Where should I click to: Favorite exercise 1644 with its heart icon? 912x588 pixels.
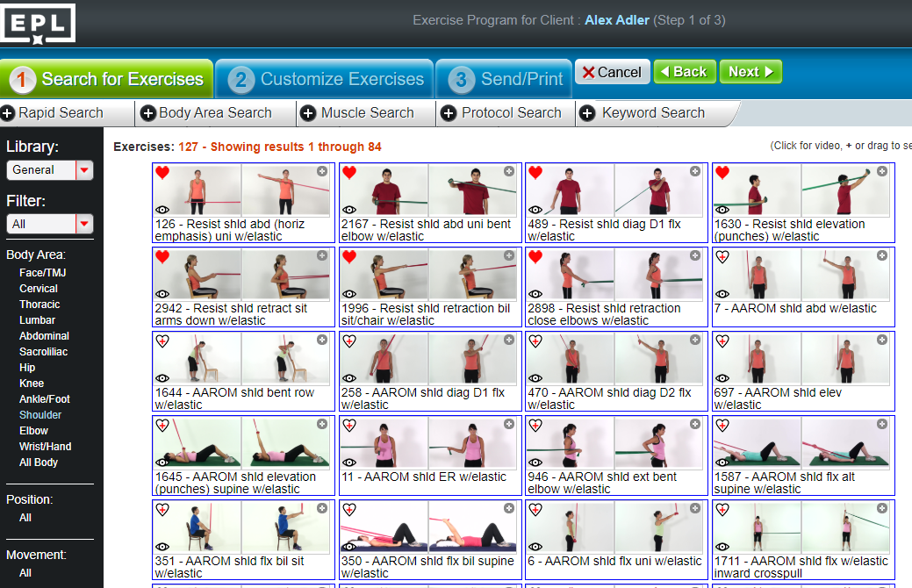(162, 341)
